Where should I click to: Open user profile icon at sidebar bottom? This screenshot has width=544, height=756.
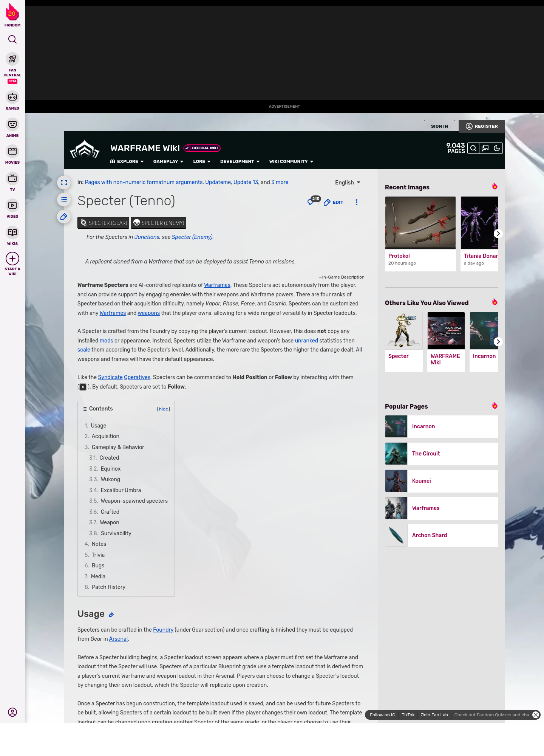[x=12, y=712]
